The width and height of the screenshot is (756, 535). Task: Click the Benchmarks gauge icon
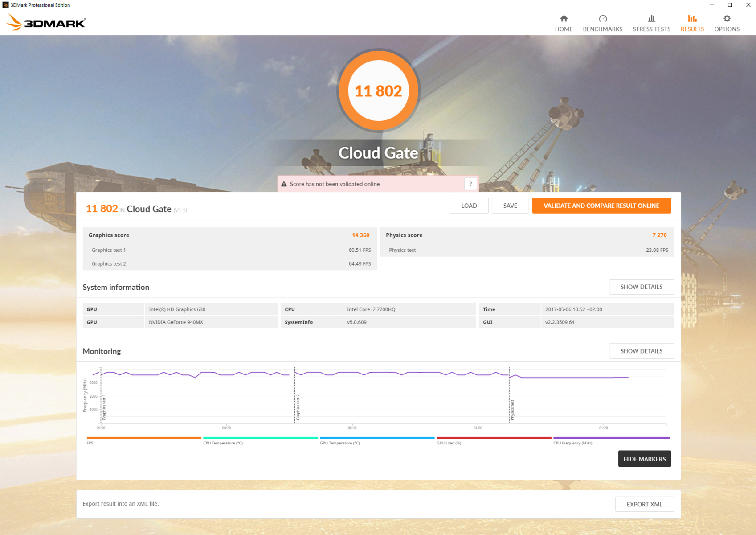pyautogui.click(x=603, y=18)
